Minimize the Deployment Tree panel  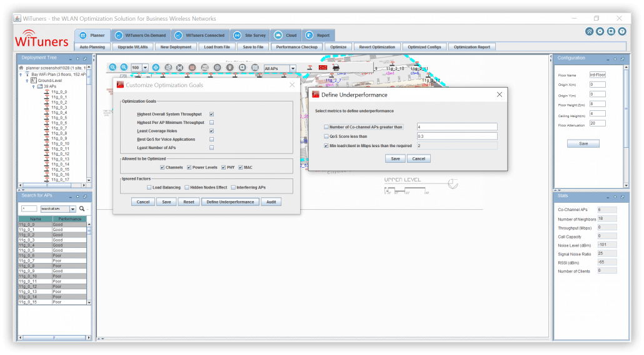pyautogui.click(x=70, y=59)
